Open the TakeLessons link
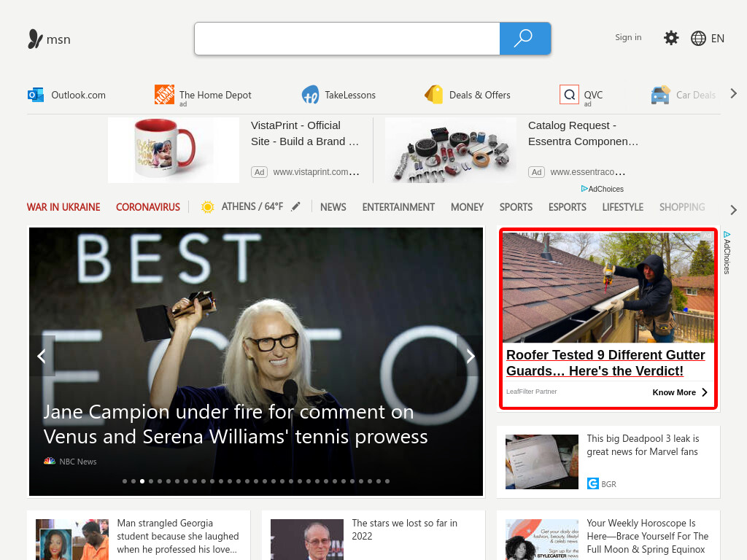Screen dimensions: 747x560 point(350,95)
